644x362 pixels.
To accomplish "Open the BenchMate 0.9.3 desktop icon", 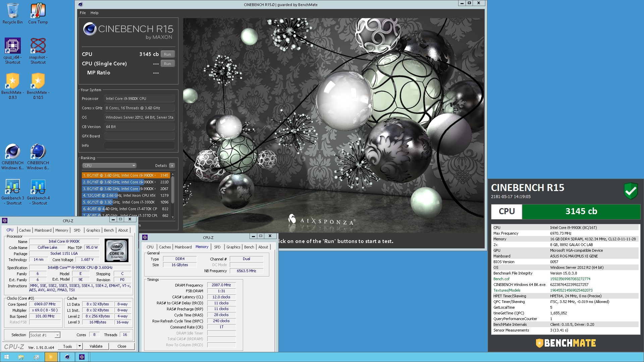I will [13, 86].
